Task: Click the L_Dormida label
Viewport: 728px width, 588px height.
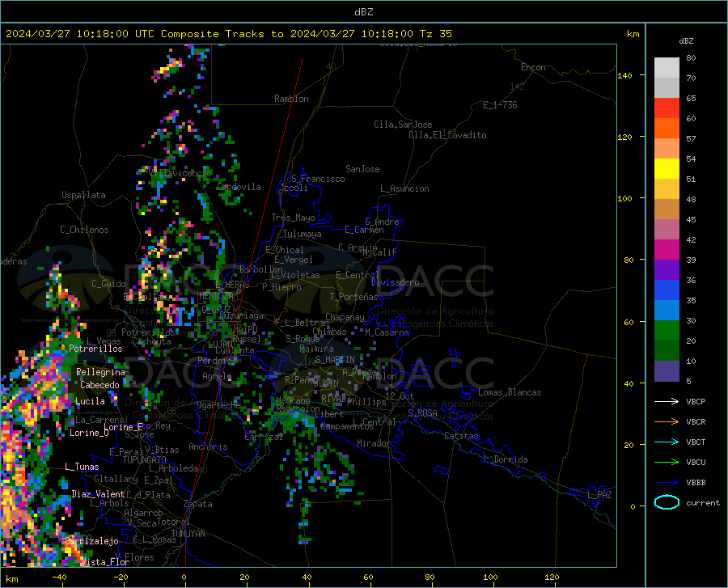Action: 505,459
